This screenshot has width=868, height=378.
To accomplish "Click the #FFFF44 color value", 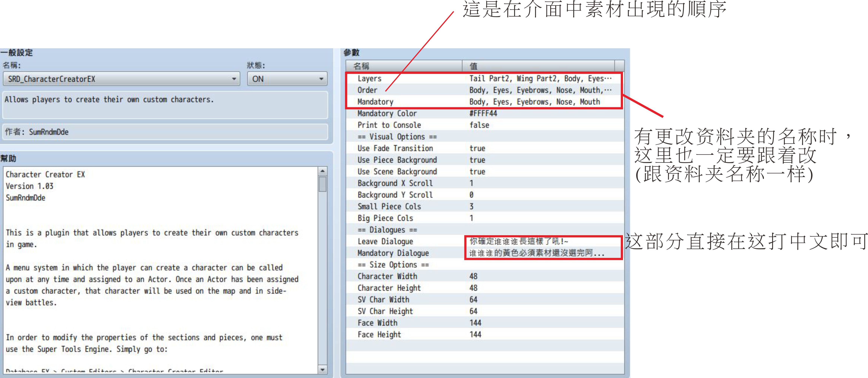I will (483, 114).
